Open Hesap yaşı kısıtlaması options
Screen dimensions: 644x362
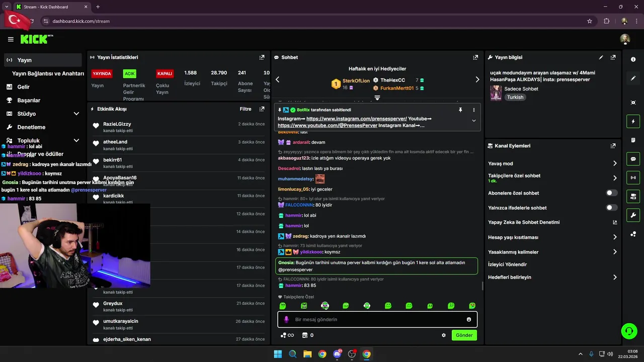click(x=615, y=237)
